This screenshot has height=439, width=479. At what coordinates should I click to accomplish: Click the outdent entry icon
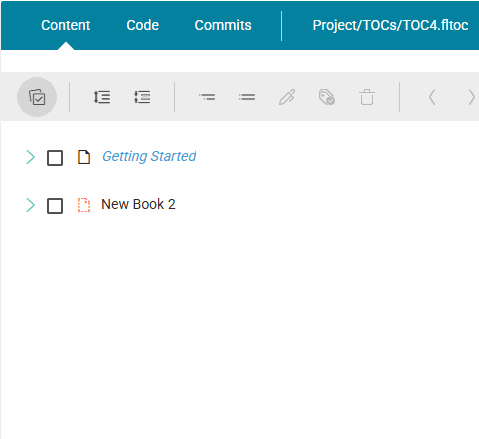click(x=247, y=97)
